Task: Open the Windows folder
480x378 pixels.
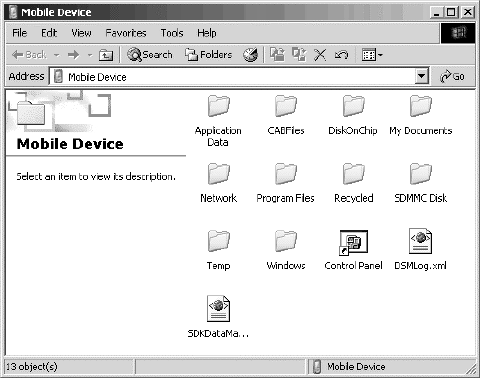Action: tap(286, 250)
